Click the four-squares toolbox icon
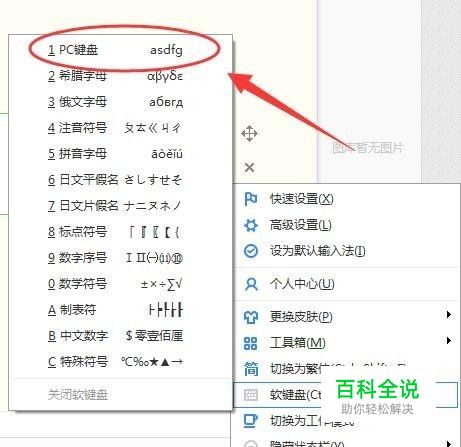This screenshot has width=461, height=447. (x=251, y=343)
